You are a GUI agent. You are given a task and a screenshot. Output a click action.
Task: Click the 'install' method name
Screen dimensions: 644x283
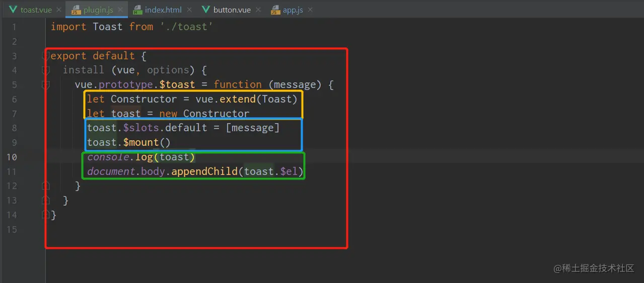[84, 70]
